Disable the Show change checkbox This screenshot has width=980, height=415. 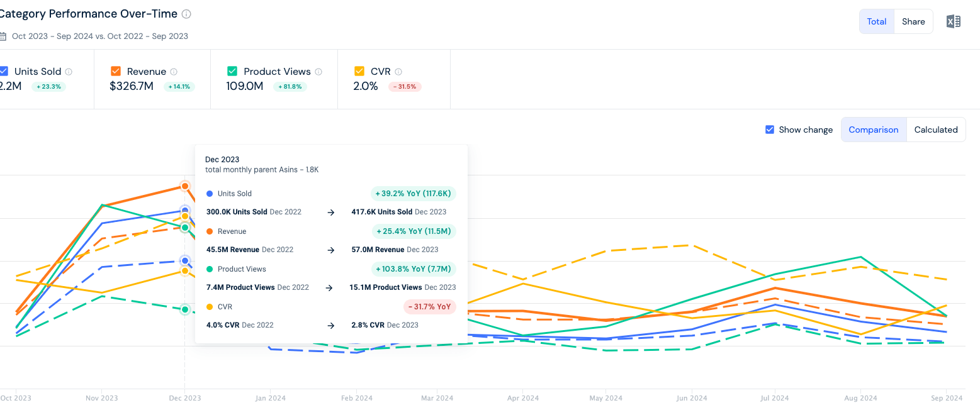pyautogui.click(x=770, y=130)
